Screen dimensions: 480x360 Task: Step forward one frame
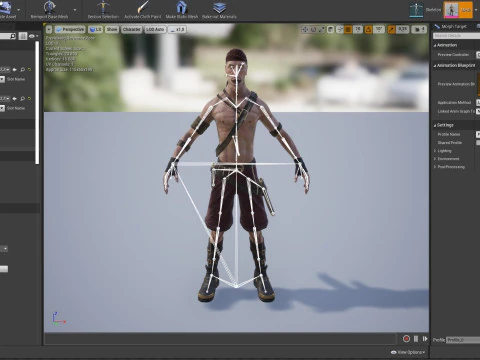[x=425, y=339]
